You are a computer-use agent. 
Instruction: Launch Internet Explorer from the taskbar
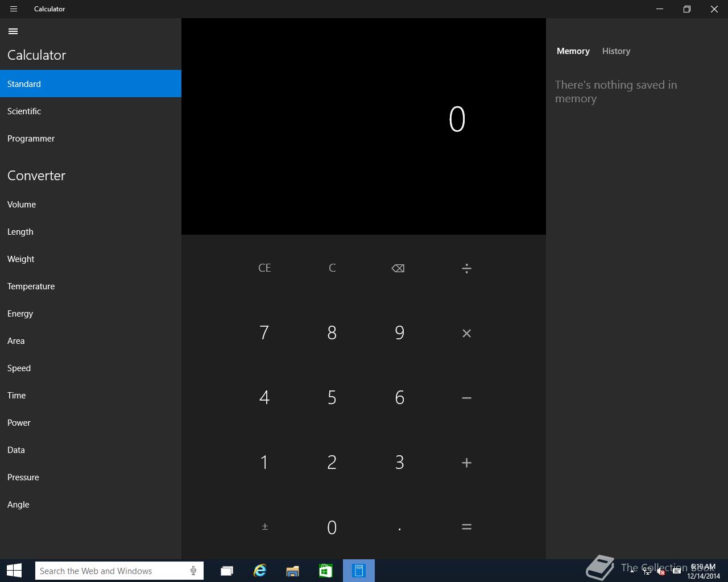coord(259,571)
